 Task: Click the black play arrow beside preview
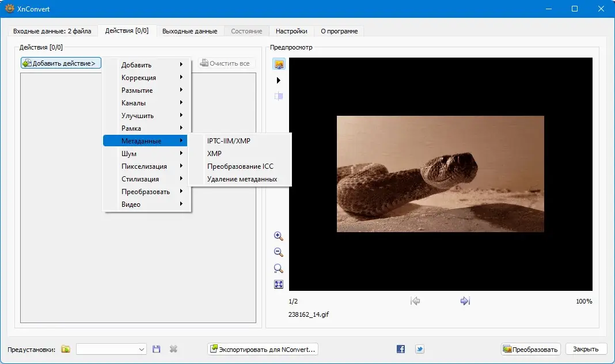click(x=279, y=80)
